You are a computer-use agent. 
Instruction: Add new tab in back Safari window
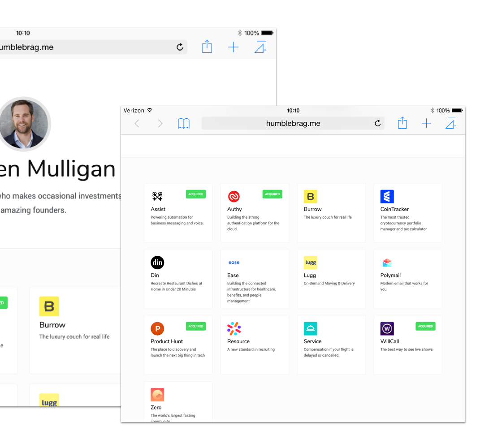click(x=234, y=47)
